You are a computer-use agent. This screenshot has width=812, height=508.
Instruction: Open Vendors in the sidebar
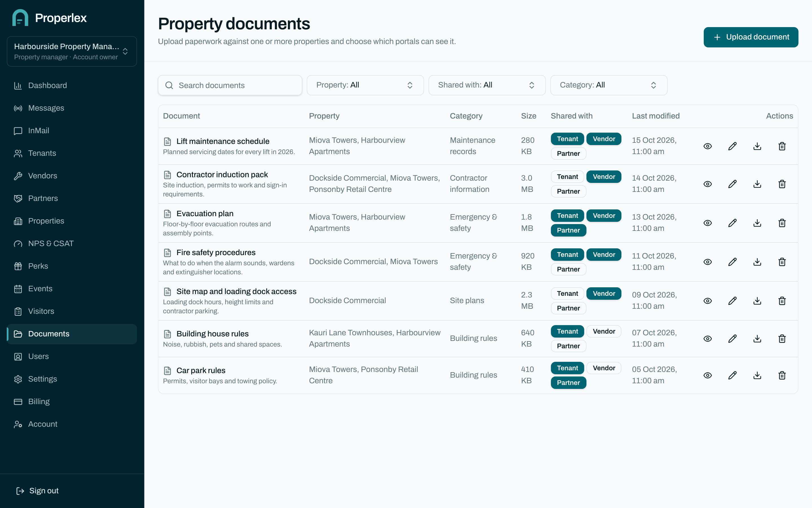72,176
